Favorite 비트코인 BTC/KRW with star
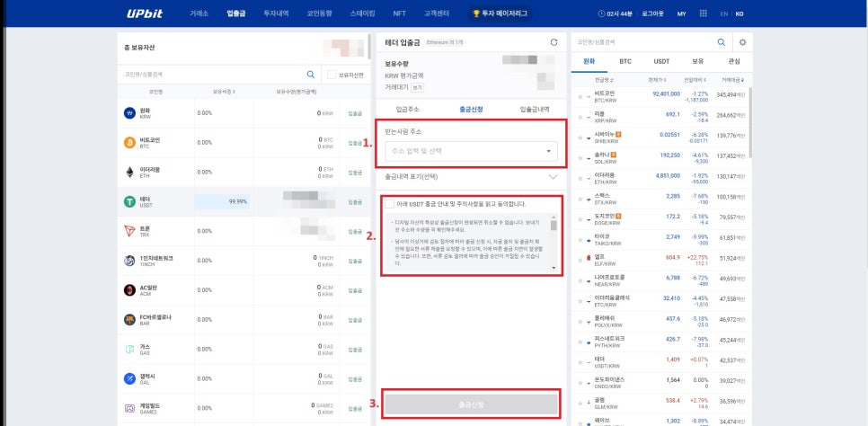 click(580, 96)
